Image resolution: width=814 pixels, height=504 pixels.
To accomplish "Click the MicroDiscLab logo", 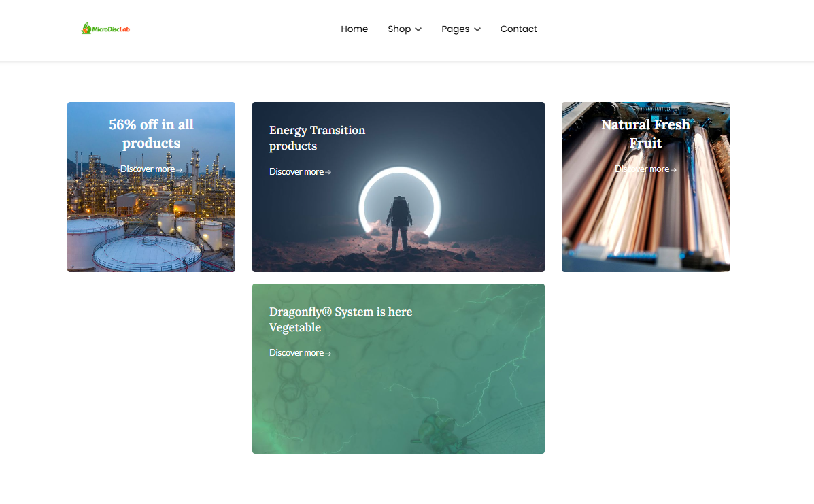I will tap(105, 29).
